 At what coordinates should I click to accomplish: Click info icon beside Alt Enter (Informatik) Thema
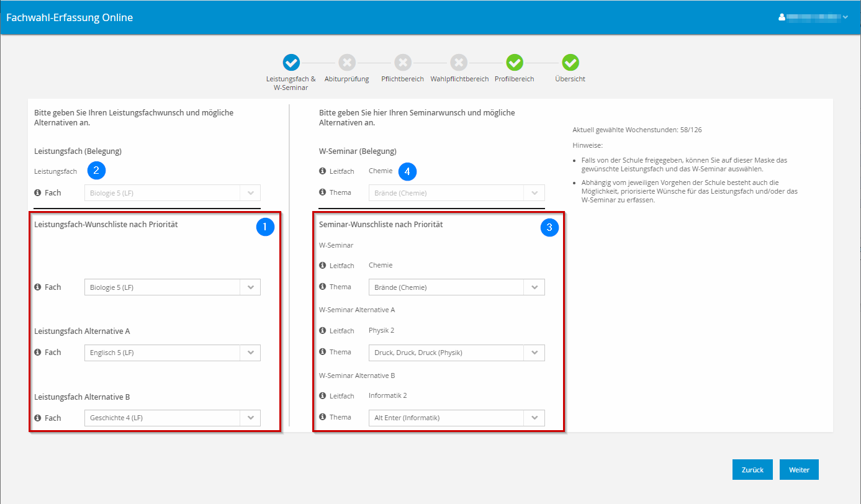pos(322,416)
